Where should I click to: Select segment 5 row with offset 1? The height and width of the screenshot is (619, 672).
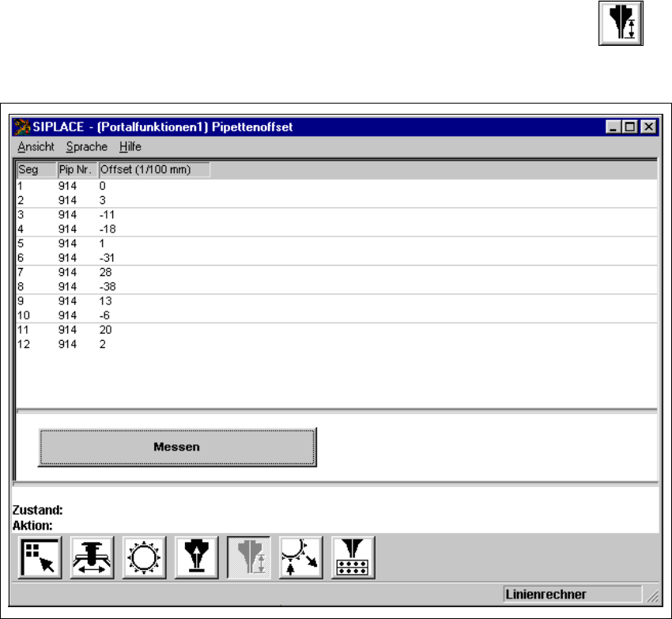pyautogui.click(x=337, y=243)
